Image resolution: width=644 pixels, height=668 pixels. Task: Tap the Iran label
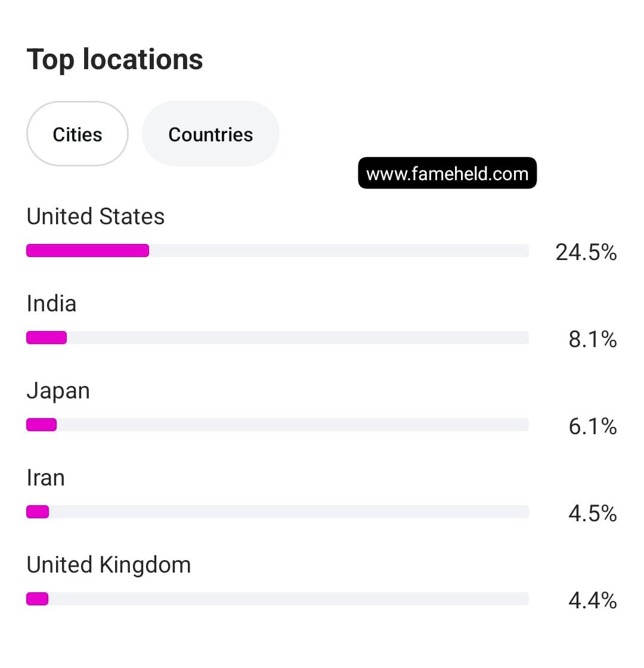(x=46, y=478)
